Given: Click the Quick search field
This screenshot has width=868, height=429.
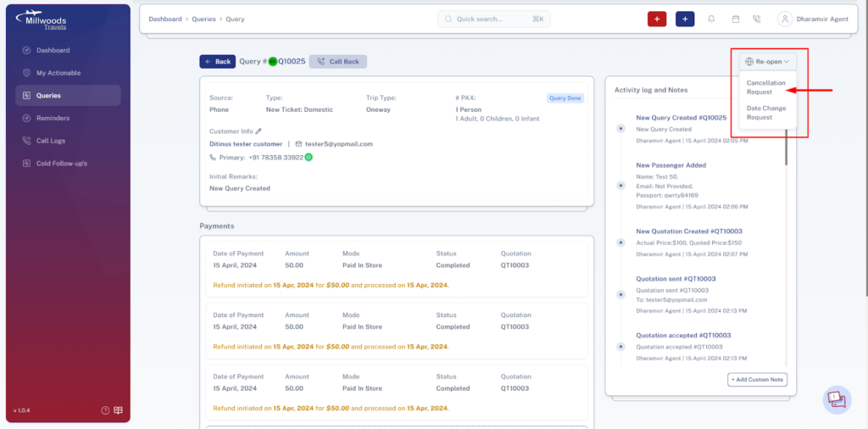Looking at the screenshot, I should coord(494,19).
